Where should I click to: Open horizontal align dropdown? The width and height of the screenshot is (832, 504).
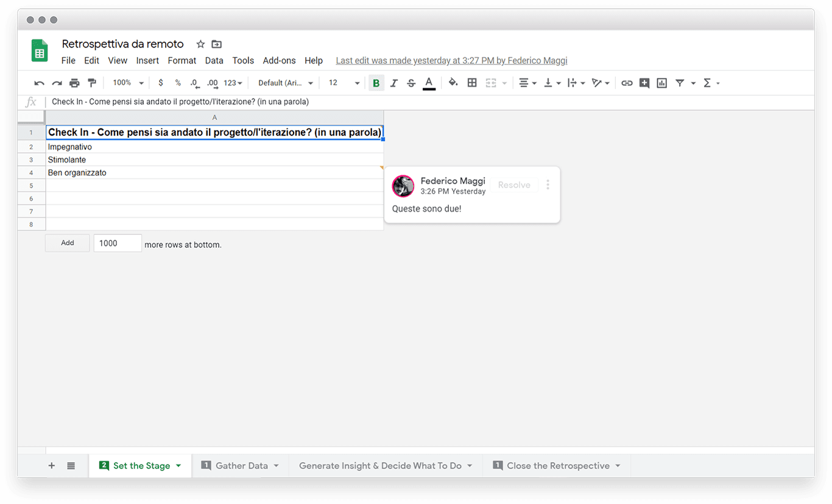pyautogui.click(x=527, y=83)
